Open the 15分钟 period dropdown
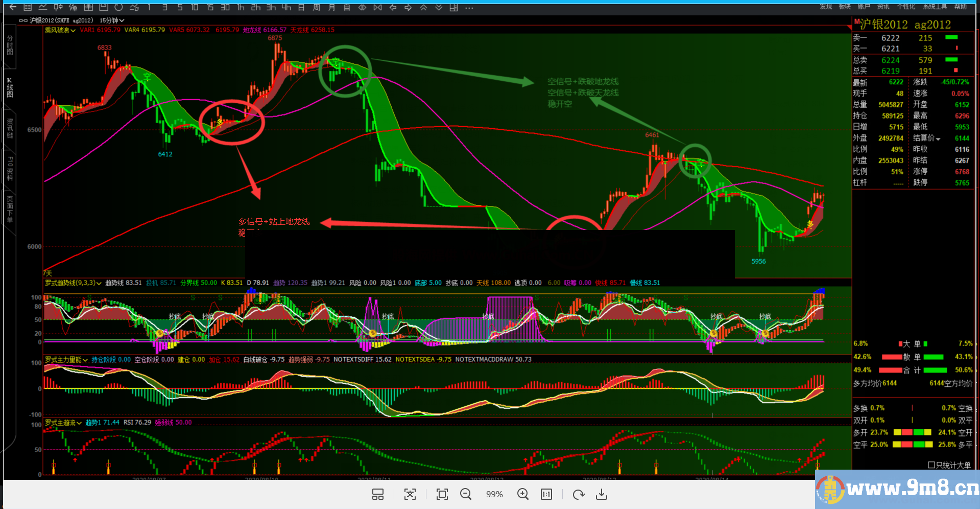 [x=112, y=20]
